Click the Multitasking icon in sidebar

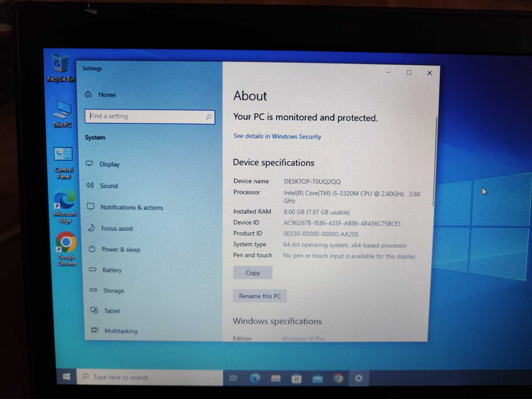(x=95, y=330)
